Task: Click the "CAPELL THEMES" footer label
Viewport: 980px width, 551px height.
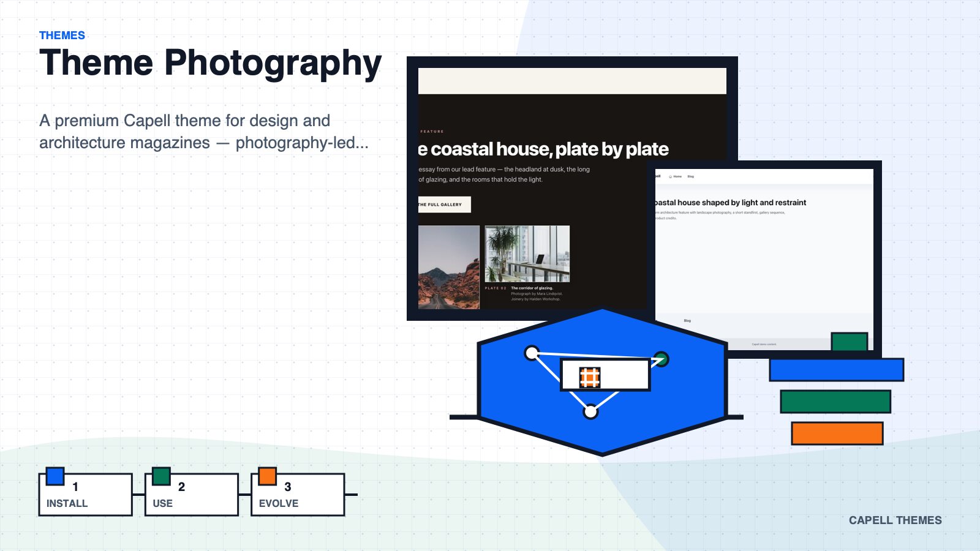Action: pos(895,520)
